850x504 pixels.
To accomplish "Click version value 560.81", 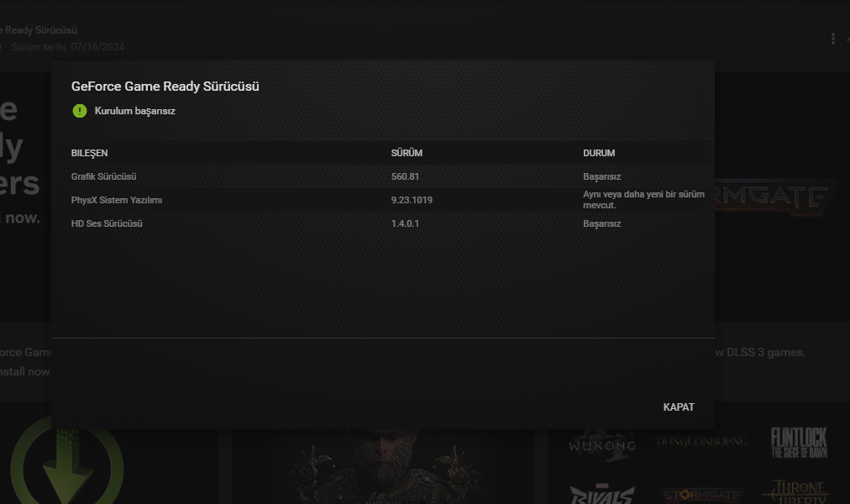I will pyautogui.click(x=405, y=176).
